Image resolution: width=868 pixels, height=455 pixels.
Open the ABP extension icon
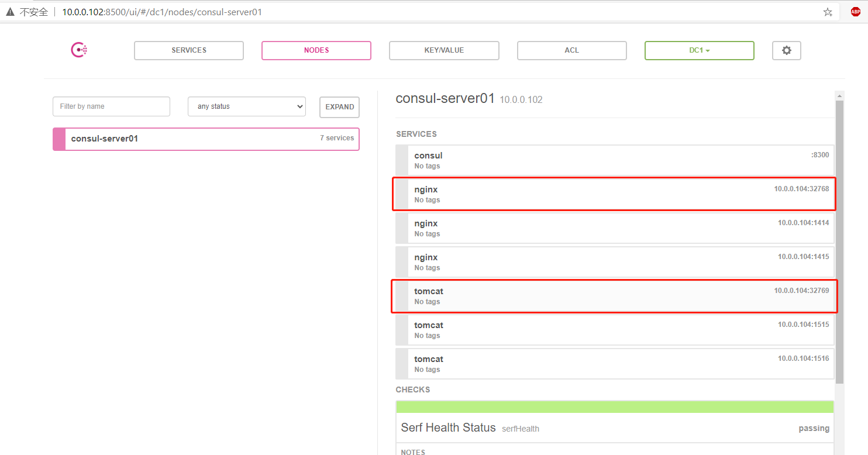pos(856,12)
